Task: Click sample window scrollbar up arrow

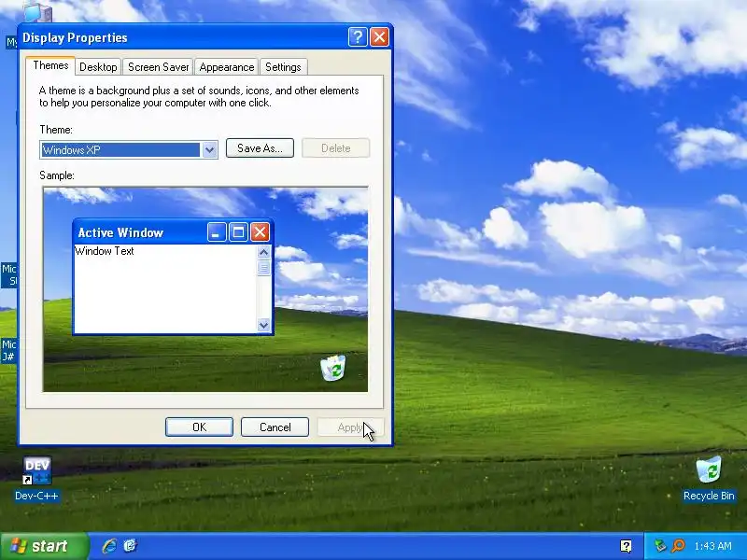Action: (x=263, y=252)
